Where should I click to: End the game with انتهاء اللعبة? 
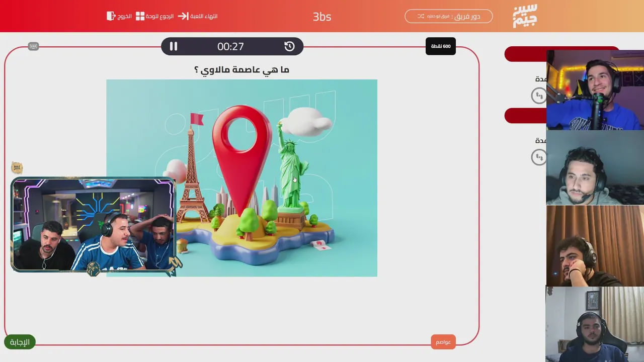[x=198, y=16]
